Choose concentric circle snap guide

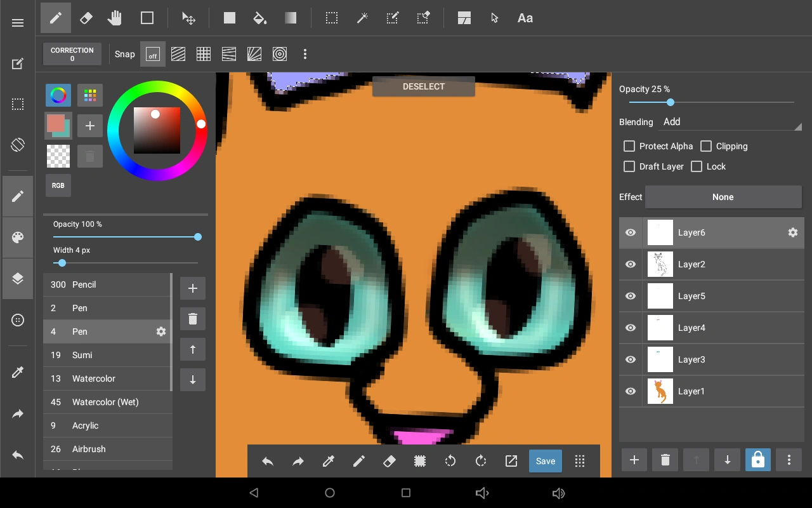(280, 54)
